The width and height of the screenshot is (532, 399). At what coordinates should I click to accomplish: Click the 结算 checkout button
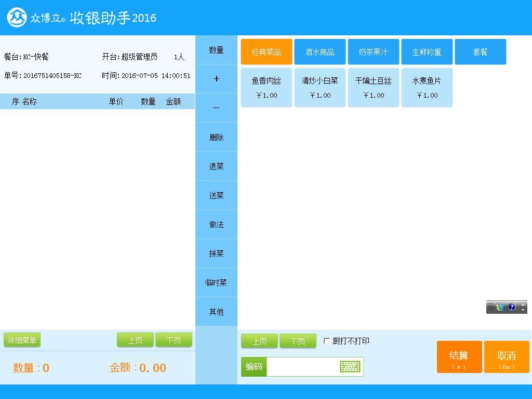[x=459, y=357]
